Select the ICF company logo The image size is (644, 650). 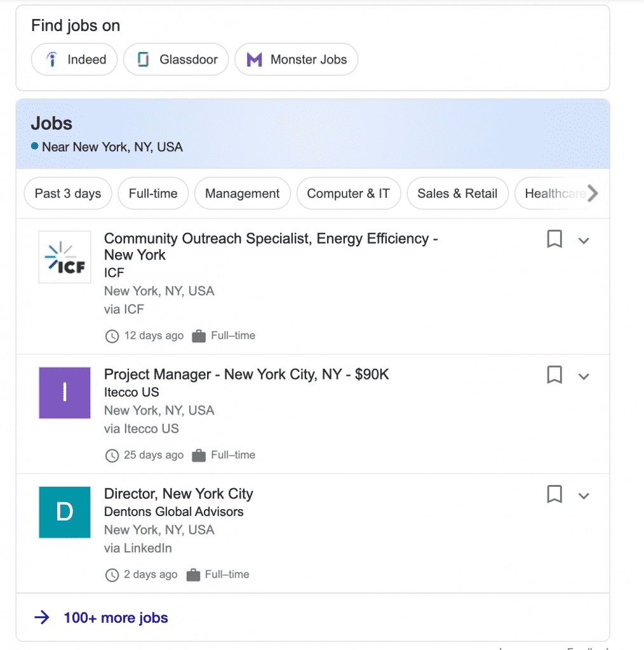click(x=64, y=257)
